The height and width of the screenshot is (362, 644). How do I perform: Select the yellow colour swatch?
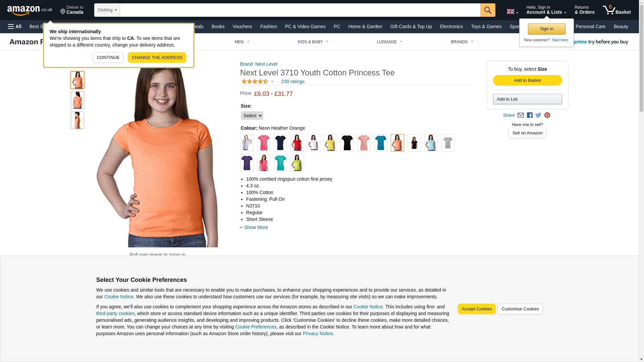(x=330, y=143)
